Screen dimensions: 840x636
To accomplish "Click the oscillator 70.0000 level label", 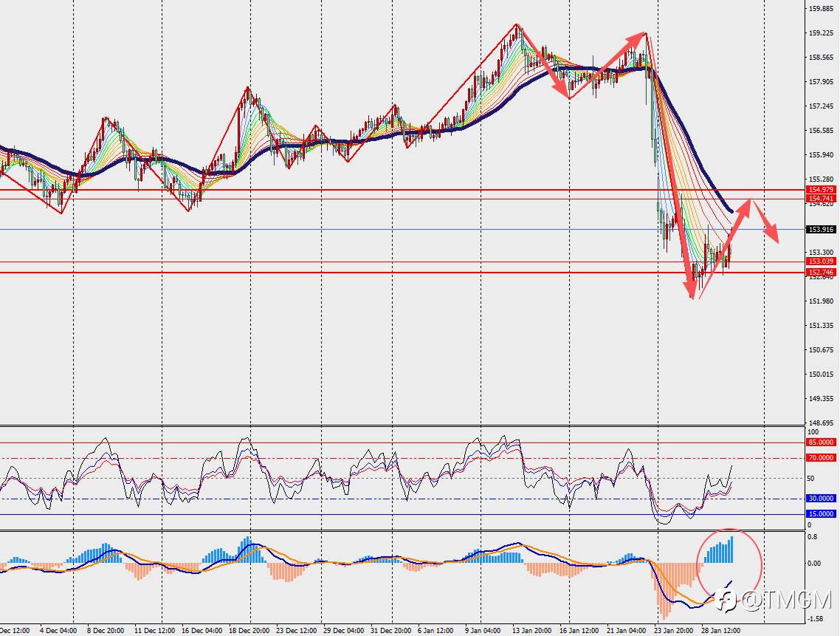I will pyautogui.click(x=821, y=458).
